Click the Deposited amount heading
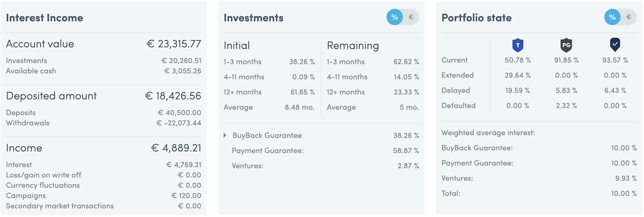 click(51, 96)
